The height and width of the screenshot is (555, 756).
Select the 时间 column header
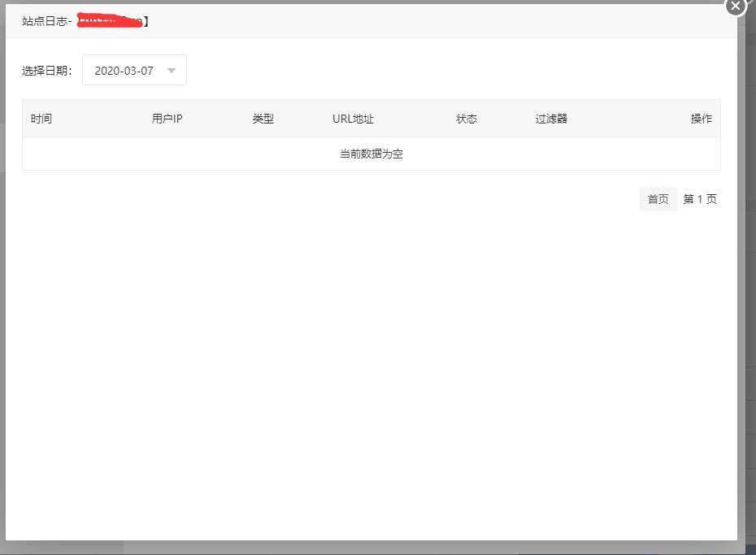click(41, 119)
